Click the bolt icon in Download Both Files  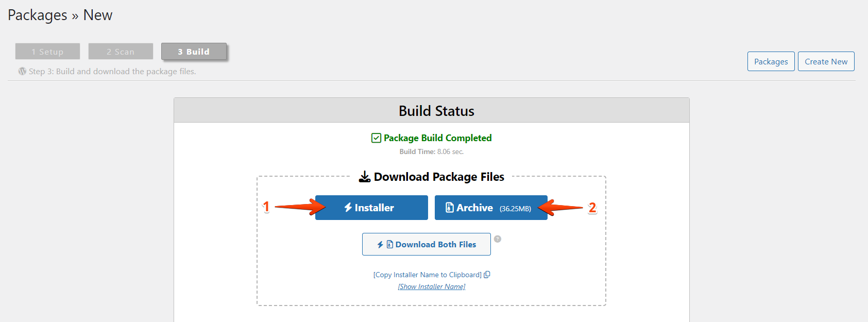[380, 245]
